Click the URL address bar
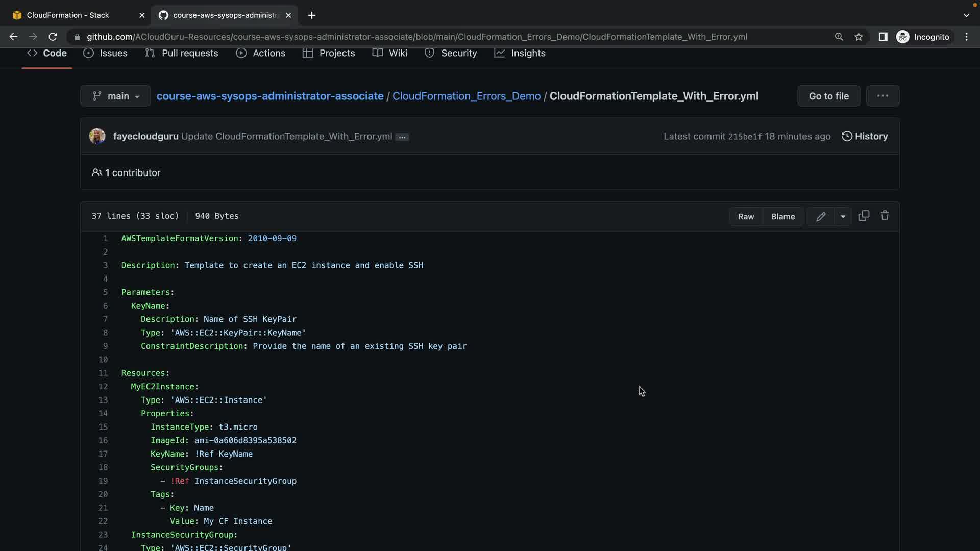The width and height of the screenshot is (980, 551). click(416, 37)
